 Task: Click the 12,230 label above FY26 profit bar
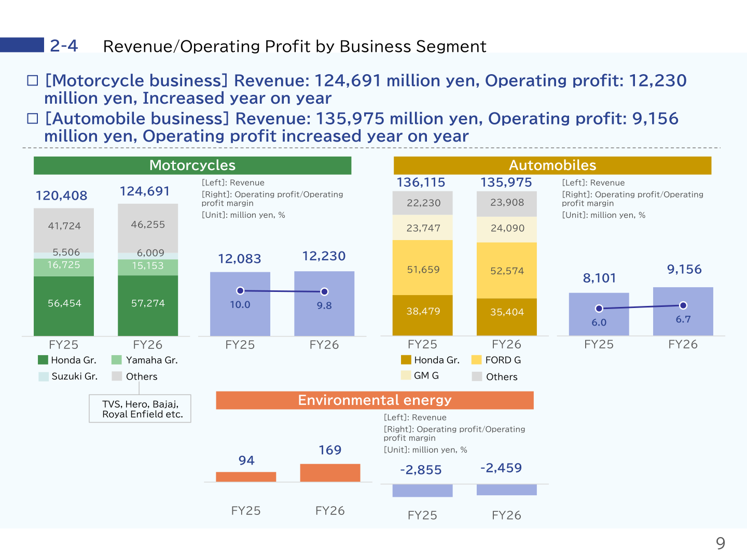pyautogui.click(x=324, y=256)
